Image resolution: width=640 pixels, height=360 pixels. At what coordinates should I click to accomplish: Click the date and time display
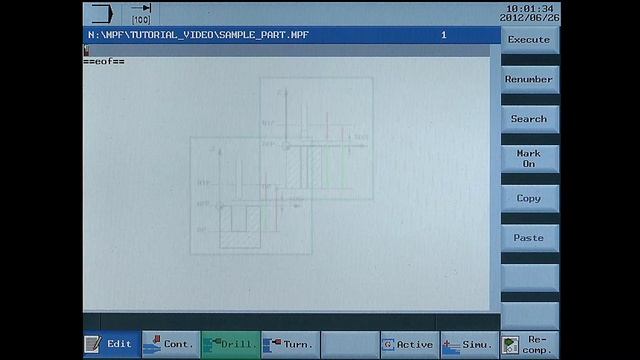click(x=529, y=13)
